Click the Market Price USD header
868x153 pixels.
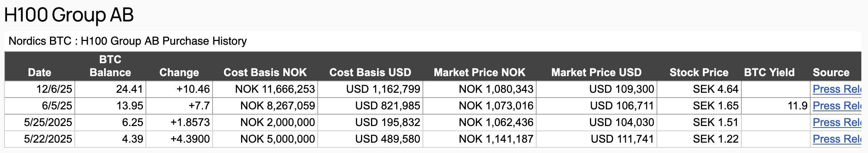tap(597, 72)
